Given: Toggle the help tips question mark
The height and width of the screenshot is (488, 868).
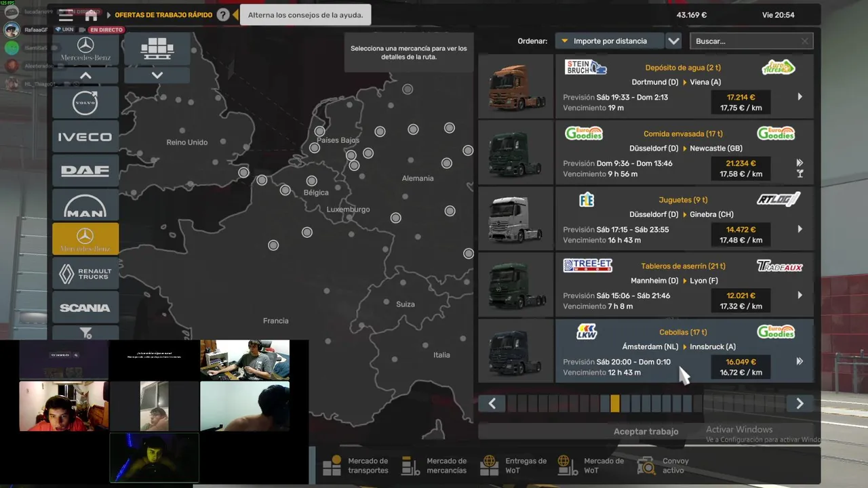Looking at the screenshot, I should point(223,15).
